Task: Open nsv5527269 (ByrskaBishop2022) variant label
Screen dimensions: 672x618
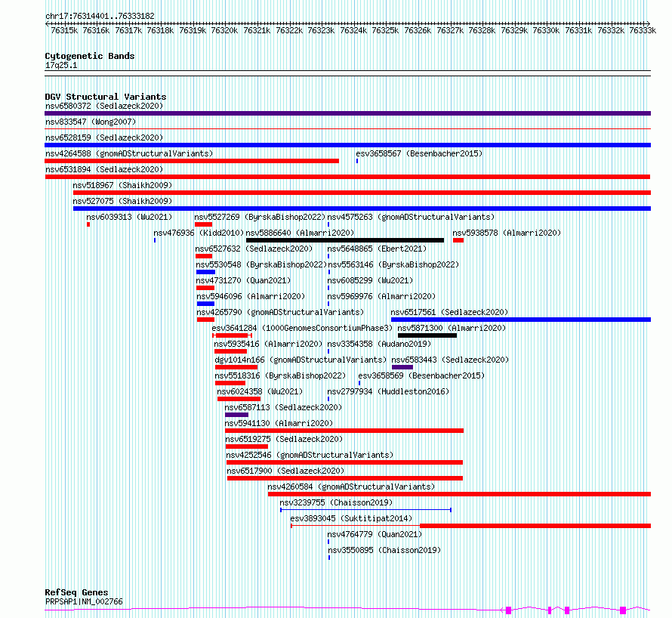Action: pos(260,217)
